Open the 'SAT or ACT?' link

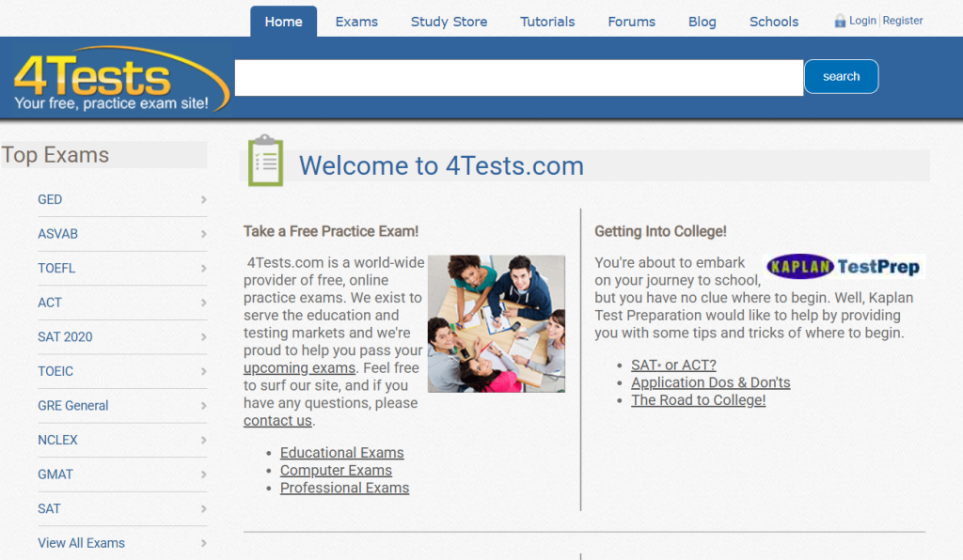pos(673,365)
